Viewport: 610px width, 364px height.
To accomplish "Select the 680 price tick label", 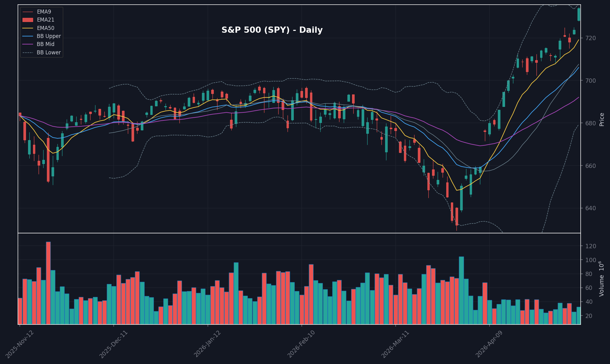I will pos(590,123).
